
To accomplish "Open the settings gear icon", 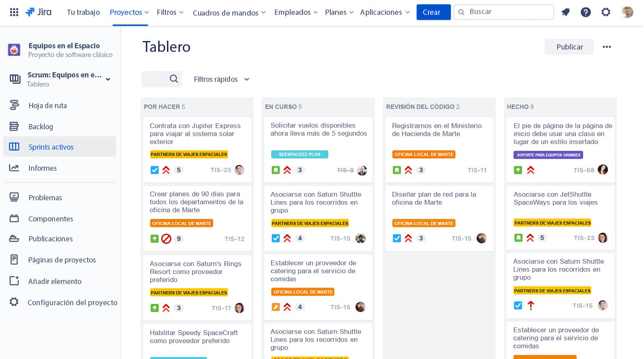I will (x=606, y=12).
